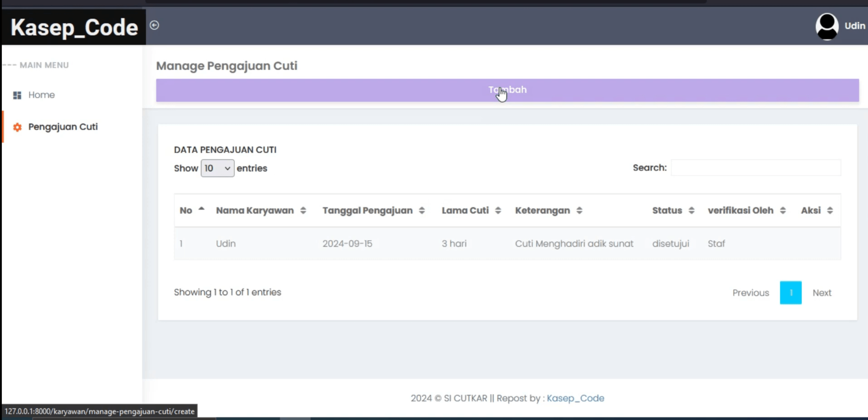
Task: Sort by Aksi column arrows
Action: [830, 210]
